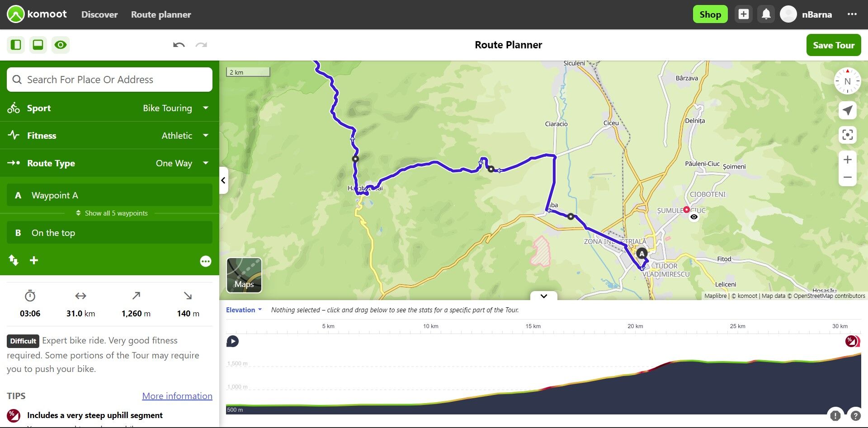Open the Route planner menu item
The height and width of the screenshot is (428, 868).
(161, 14)
